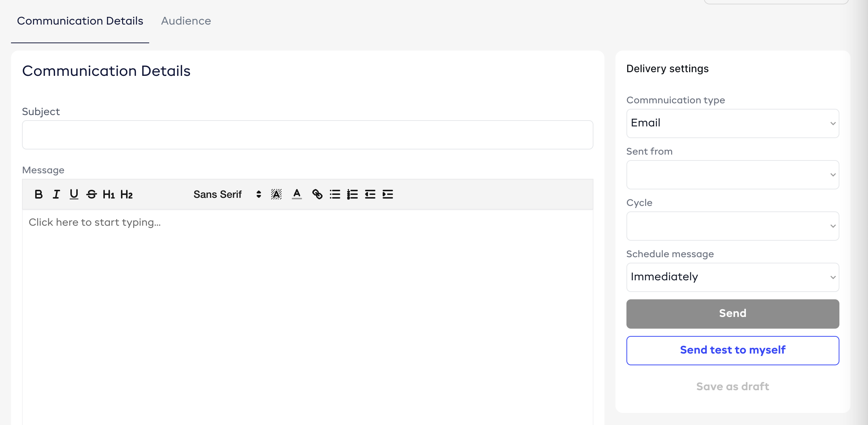Expand the Cycle dropdown
Image resolution: width=868 pixels, height=425 pixels.
click(732, 226)
